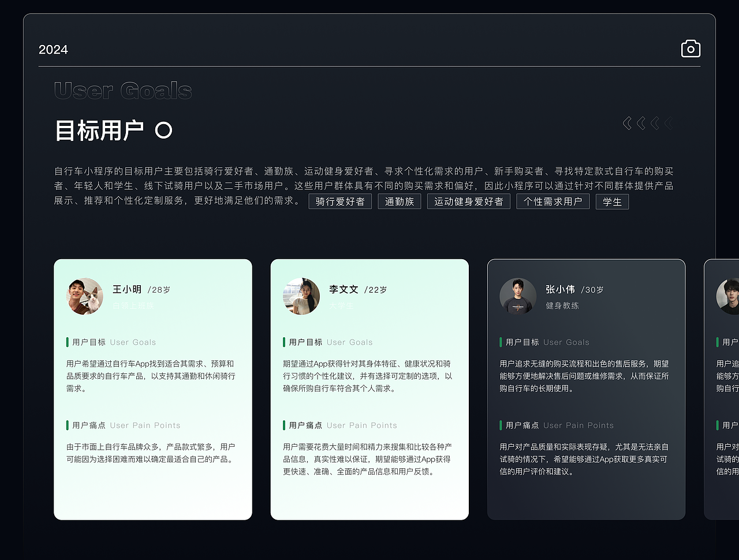Click the partial avatar on the rightmost card

(727, 296)
